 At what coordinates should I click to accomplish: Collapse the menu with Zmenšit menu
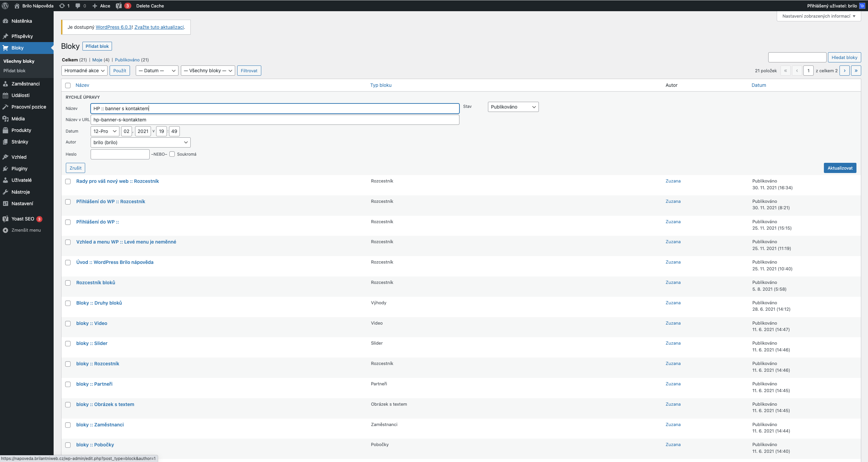click(x=26, y=230)
